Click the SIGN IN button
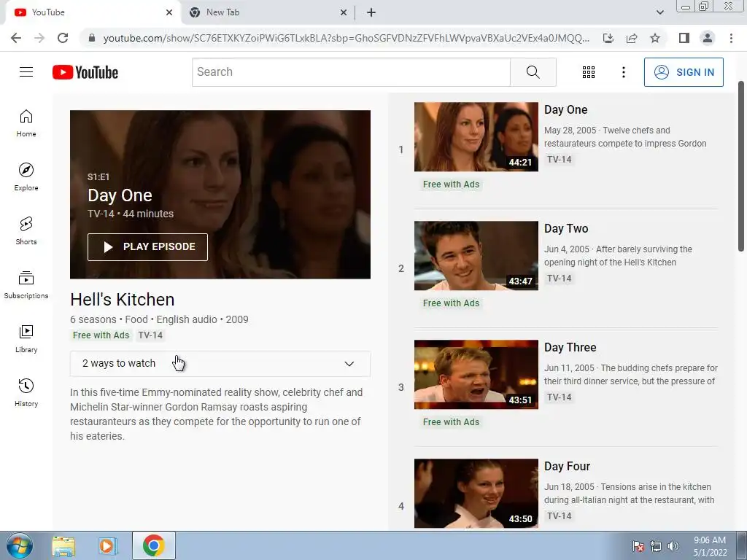747x560 pixels. [x=684, y=72]
